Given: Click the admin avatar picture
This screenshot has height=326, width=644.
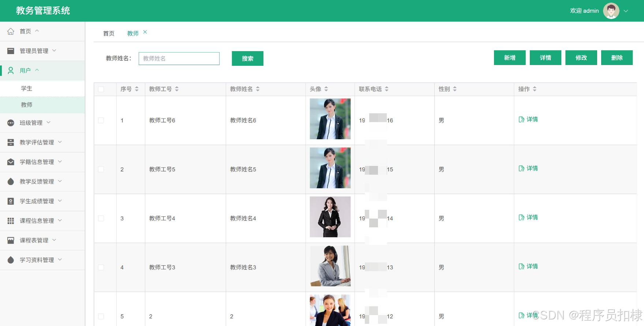Looking at the screenshot, I should pos(611,11).
